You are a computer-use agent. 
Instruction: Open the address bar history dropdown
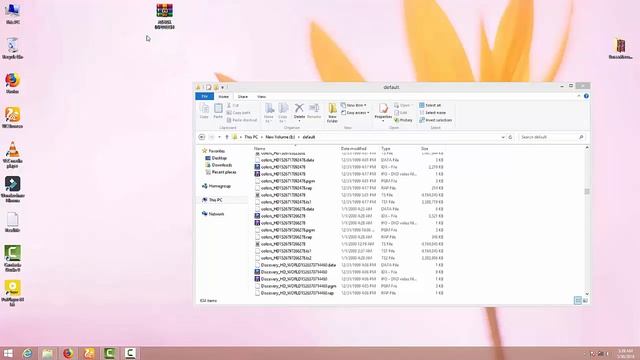pos(503,137)
